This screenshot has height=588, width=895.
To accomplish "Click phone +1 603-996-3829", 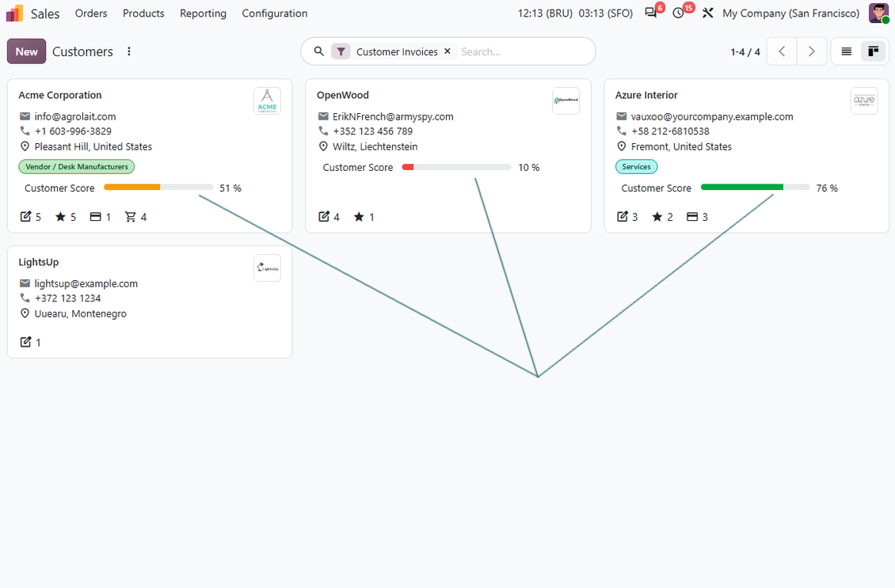I will 73,131.
